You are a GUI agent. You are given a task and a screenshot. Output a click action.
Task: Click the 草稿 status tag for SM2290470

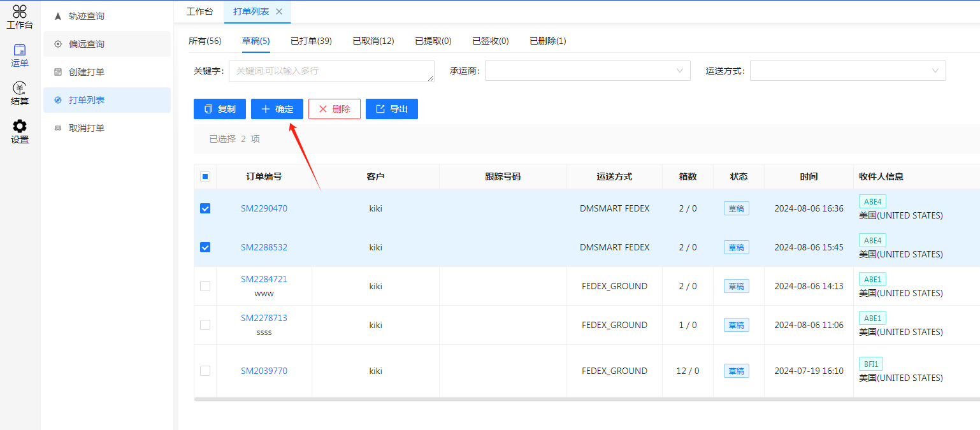(737, 208)
